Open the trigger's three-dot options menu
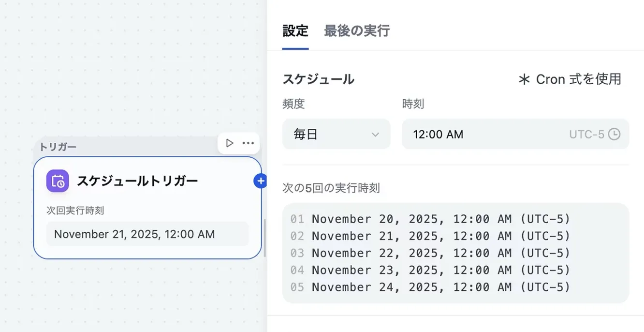644x332 pixels. click(x=248, y=143)
